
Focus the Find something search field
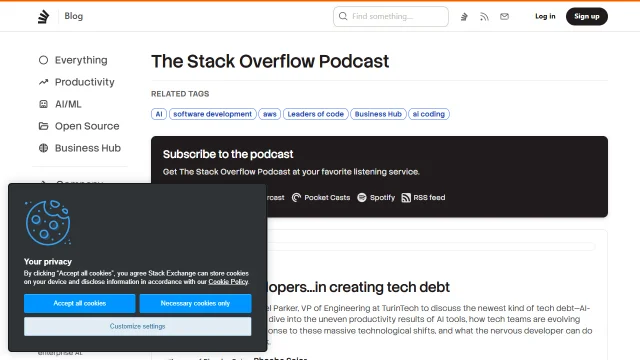[391, 16]
